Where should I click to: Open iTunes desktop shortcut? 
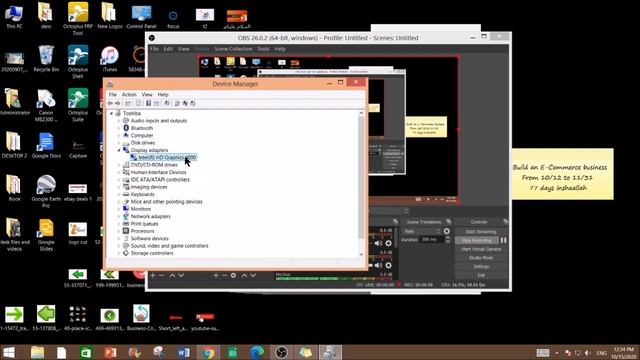tap(110, 59)
